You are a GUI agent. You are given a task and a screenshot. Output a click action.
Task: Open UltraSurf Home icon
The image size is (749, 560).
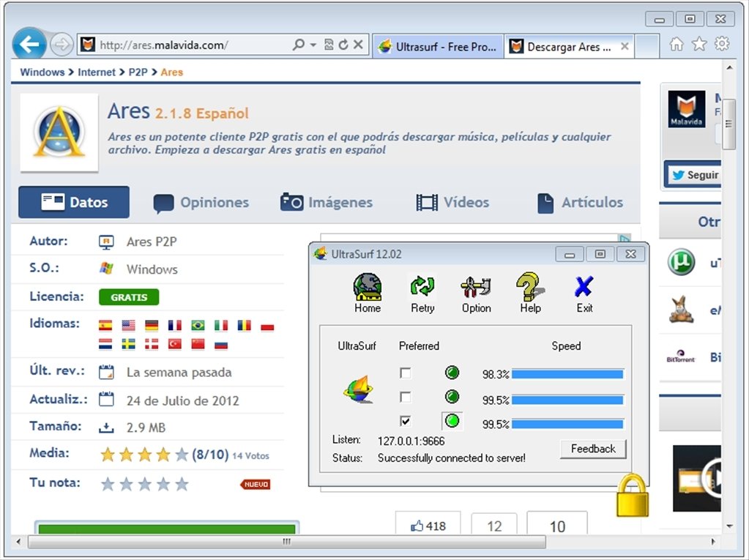(x=368, y=288)
